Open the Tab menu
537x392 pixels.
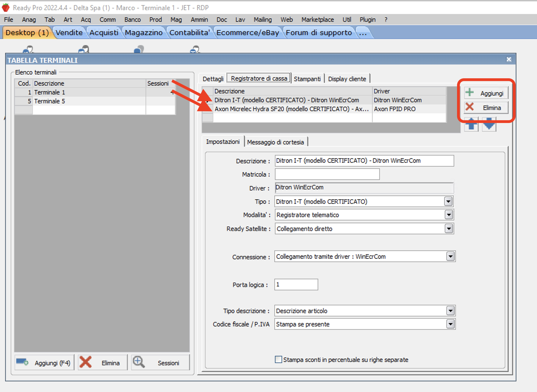pyautogui.click(x=49, y=19)
